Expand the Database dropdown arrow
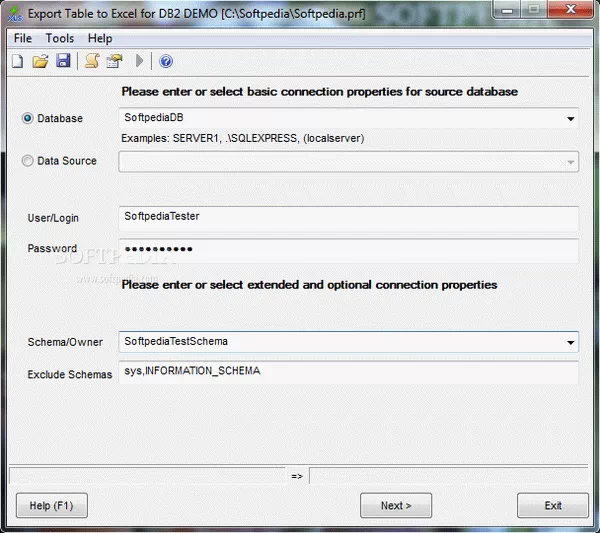 tap(571, 119)
